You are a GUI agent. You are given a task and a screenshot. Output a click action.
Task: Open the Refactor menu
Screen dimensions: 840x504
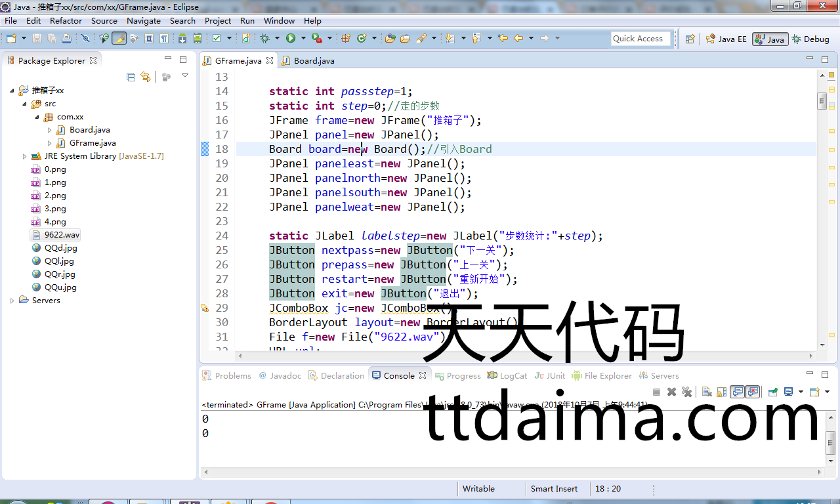(66, 20)
